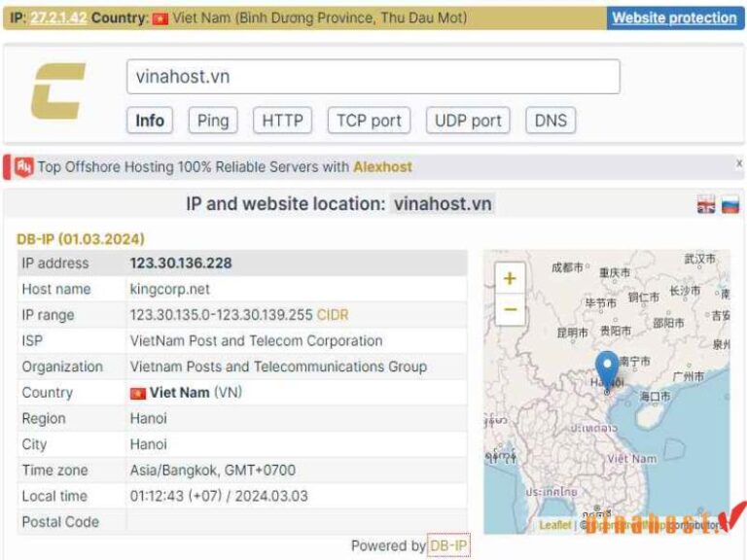This screenshot has height=560, width=747.
Task: Click the 27.2.1.42 IP link
Action: coord(58,18)
